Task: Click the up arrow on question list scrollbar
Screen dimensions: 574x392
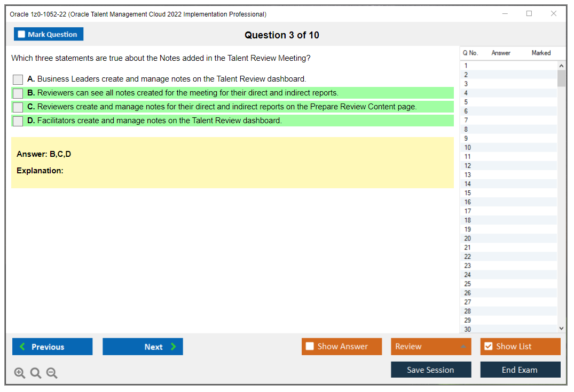Action: 561,65
